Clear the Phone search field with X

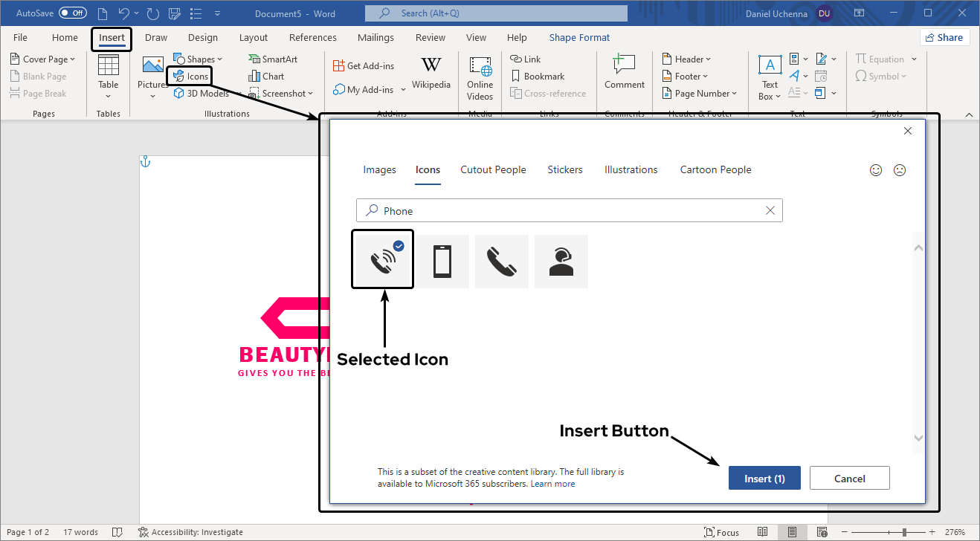770,211
